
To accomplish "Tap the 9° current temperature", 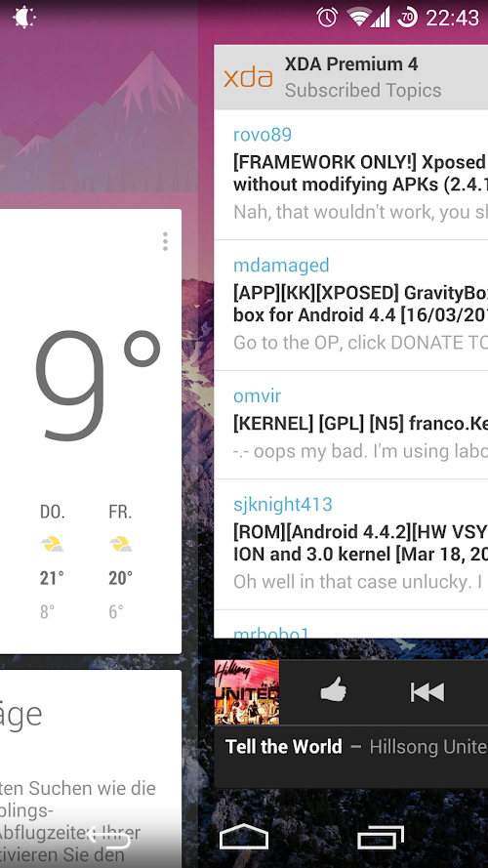I will tap(98, 385).
